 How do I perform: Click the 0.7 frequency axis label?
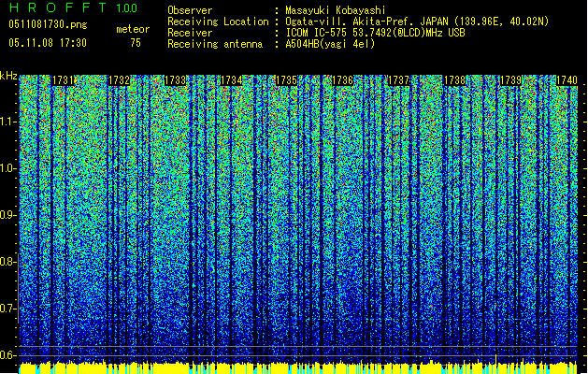pos(7,309)
